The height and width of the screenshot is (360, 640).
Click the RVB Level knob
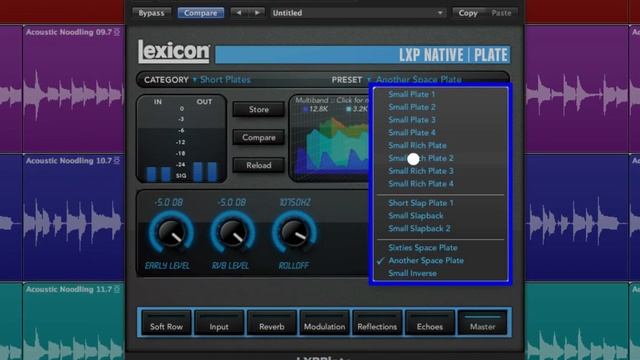[233, 232]
